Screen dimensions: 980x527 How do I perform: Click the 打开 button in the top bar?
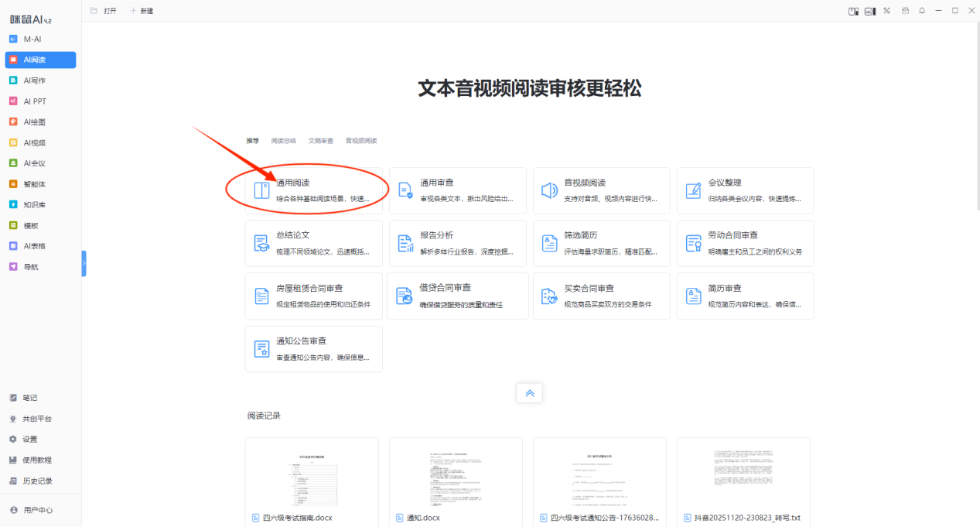coord(104,11)
